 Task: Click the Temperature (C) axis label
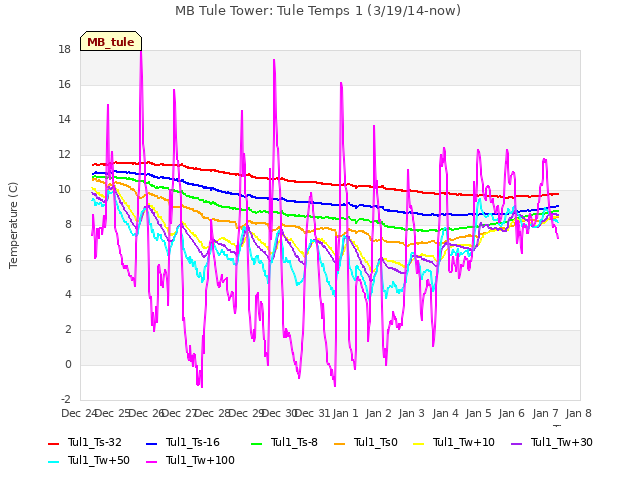(13, 225)
